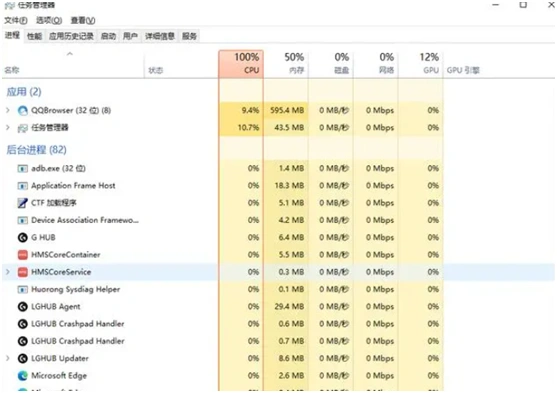Click the adb.exe process icon

23,168
